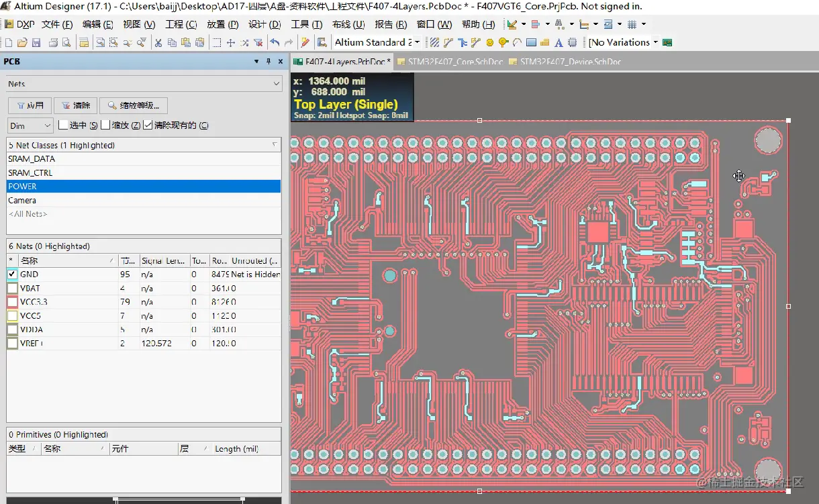The image size is (819, 504).
Task: Toggle the 缩放 (Z) checkbox
Action: tap(105, 125)
